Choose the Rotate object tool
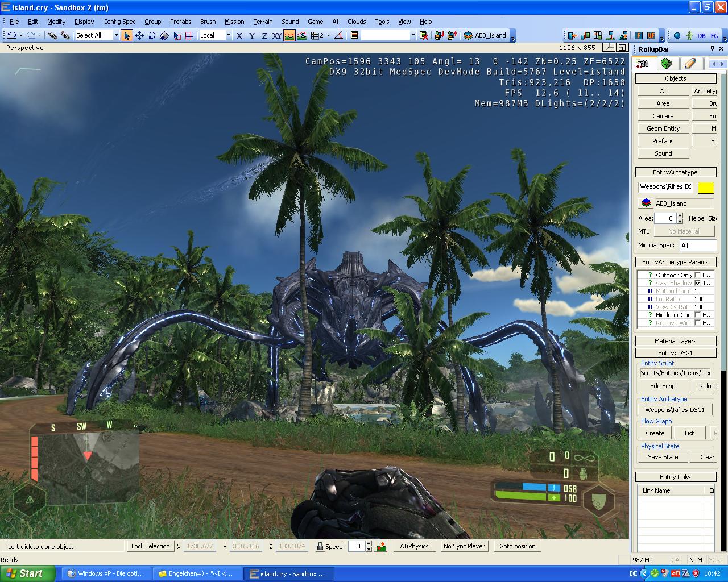Screen dimensions: 728x582 point(152,35)
